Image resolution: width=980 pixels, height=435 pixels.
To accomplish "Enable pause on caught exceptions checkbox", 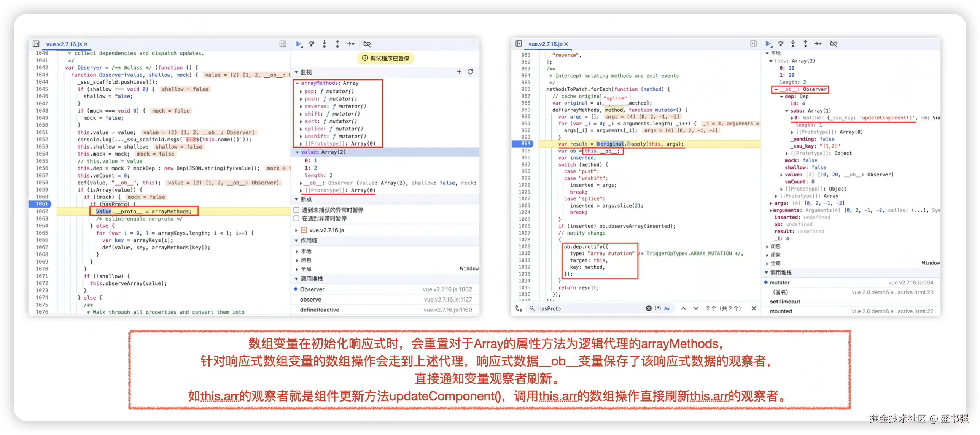I will pyautogui.click(x=297, y=218).
